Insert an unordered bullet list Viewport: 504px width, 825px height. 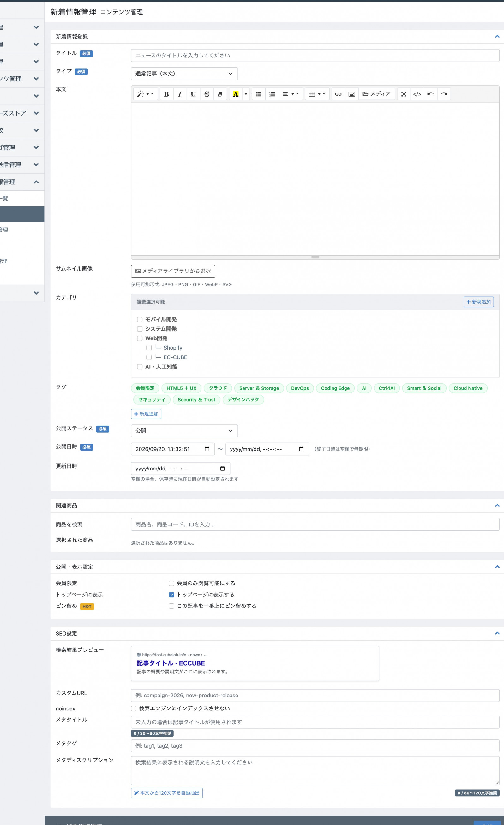pos(259,94)
